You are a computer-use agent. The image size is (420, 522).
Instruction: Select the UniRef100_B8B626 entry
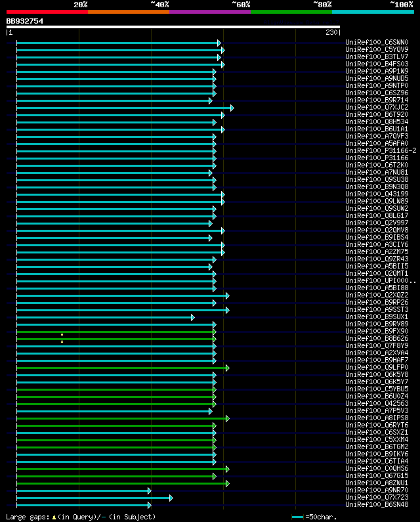tap(377, 339)
